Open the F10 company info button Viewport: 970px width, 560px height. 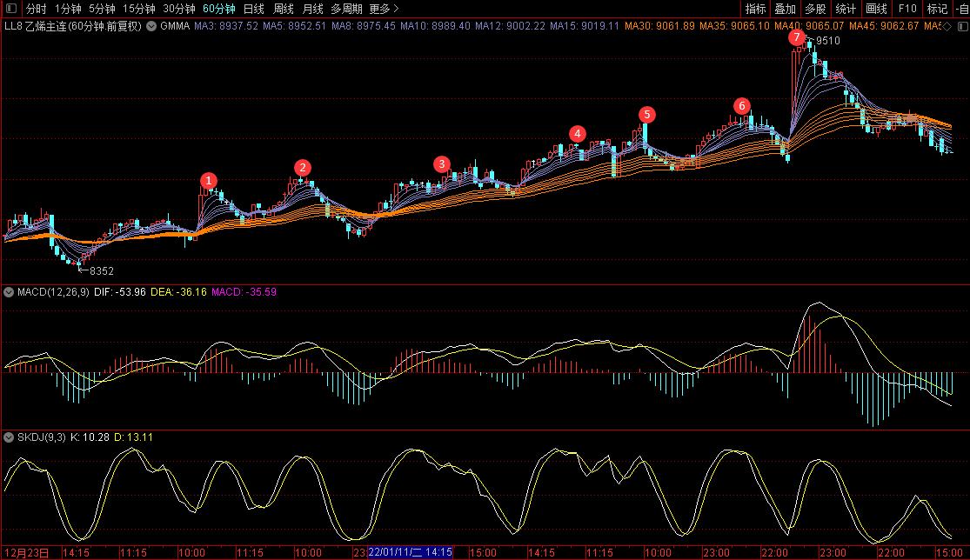click(906, 9)
